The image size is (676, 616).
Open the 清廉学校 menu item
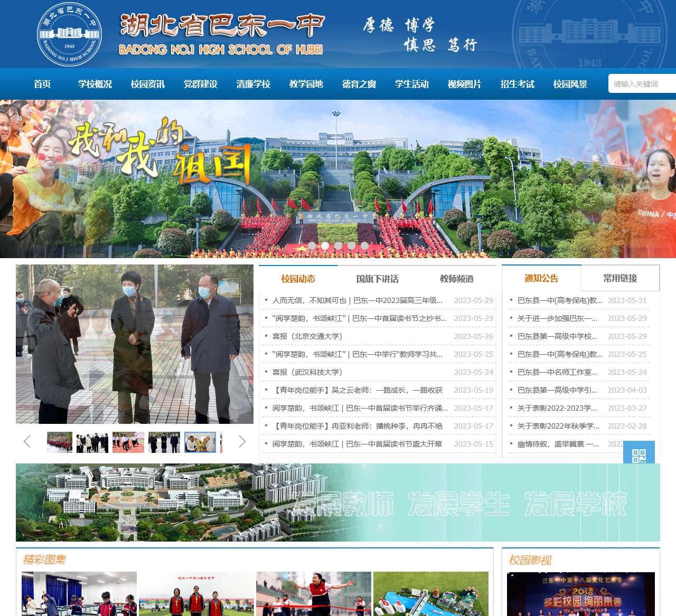(253, 84)
